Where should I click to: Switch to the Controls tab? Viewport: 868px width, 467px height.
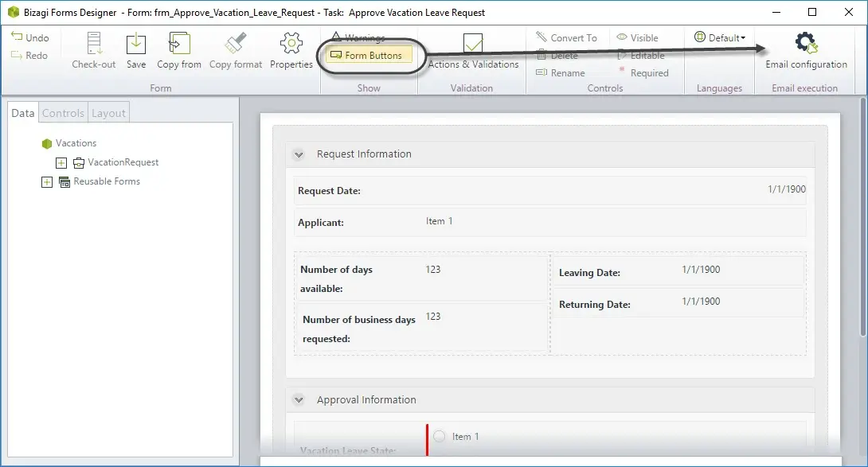(x=63, y=113)
